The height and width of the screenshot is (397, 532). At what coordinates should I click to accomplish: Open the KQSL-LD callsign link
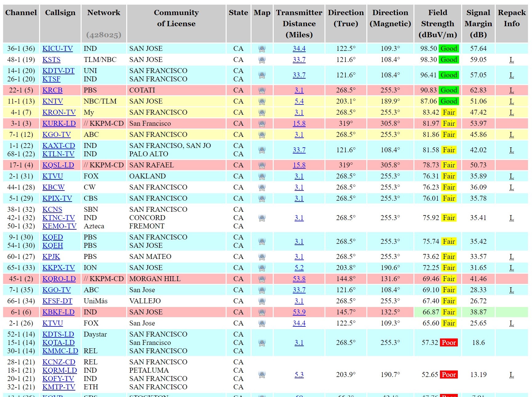coord(58,165)
